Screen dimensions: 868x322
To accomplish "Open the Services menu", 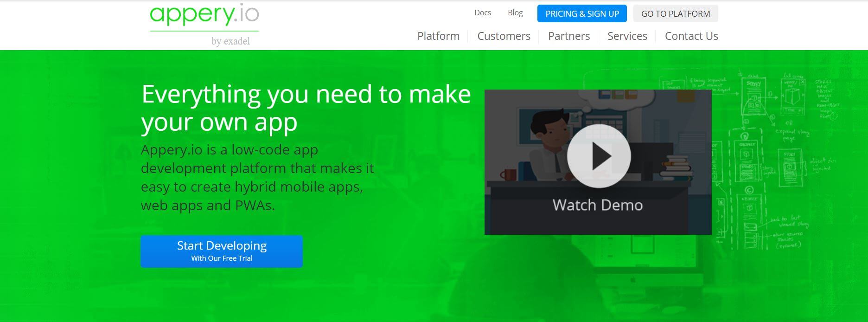I will pyautogui.click(x=627, y=36).
